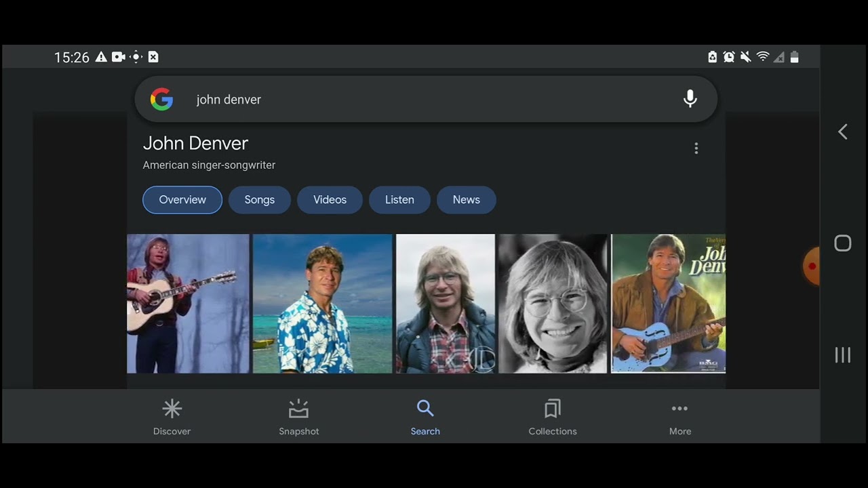Image resolution: width=868 pixels, height=488 pixels.
Task: Select the Search bottom tab
Action: pos(425,417)
